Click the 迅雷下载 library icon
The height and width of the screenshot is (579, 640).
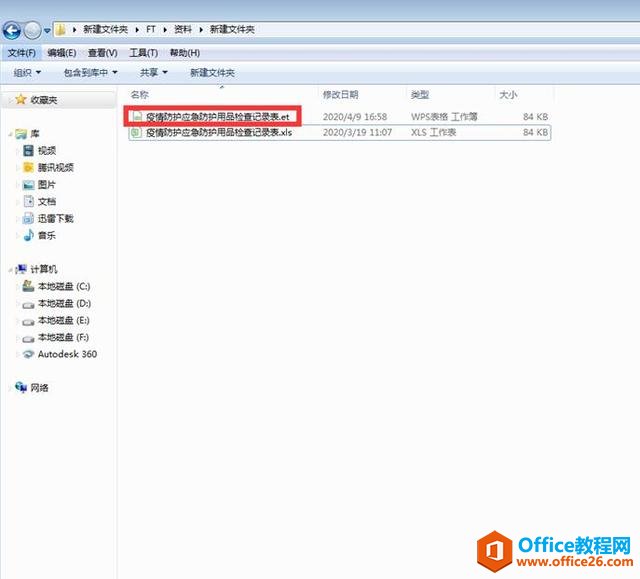click(x=28, y=218)
